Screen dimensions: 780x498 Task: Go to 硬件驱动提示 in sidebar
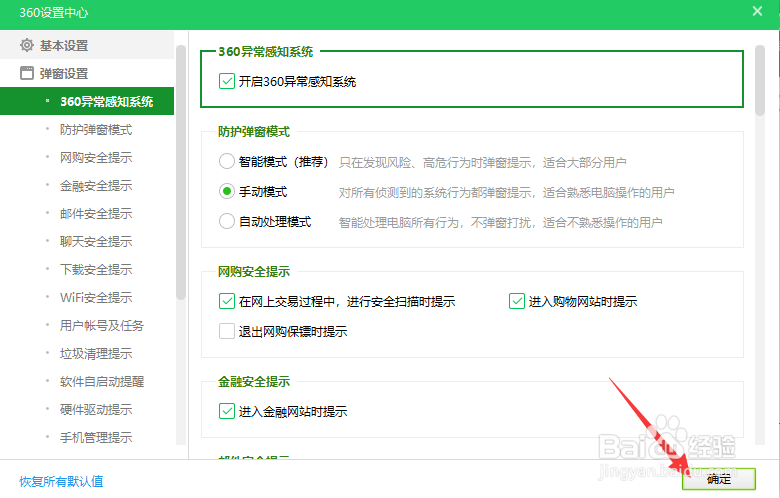pos(96,409)
